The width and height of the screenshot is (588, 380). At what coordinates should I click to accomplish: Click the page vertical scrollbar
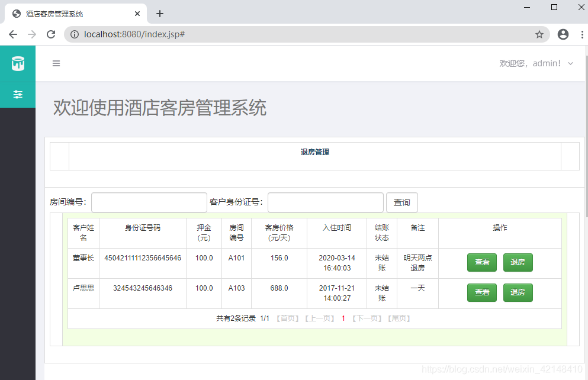586,135
